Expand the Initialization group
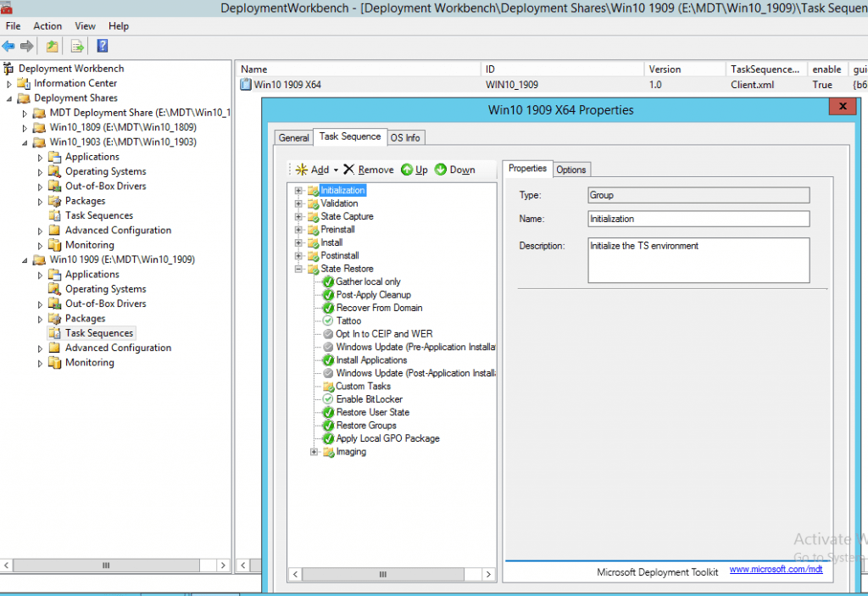 pos(298,191)
